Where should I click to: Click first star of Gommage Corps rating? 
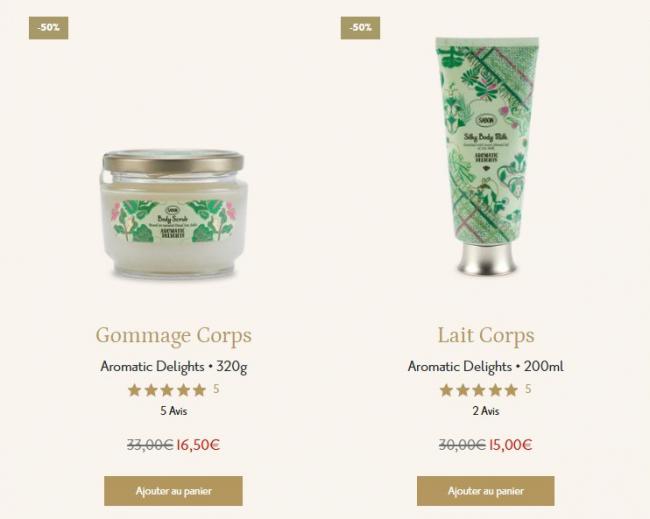click(134, 390)
